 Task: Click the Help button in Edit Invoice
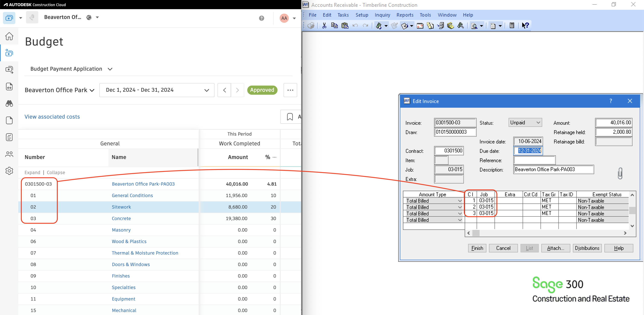(619, 248)
